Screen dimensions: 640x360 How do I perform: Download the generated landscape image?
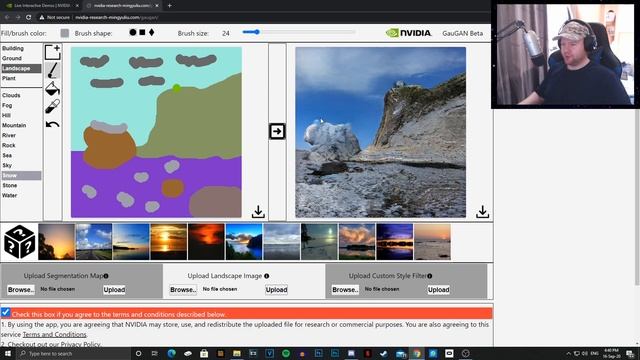(x=482, y=211)
